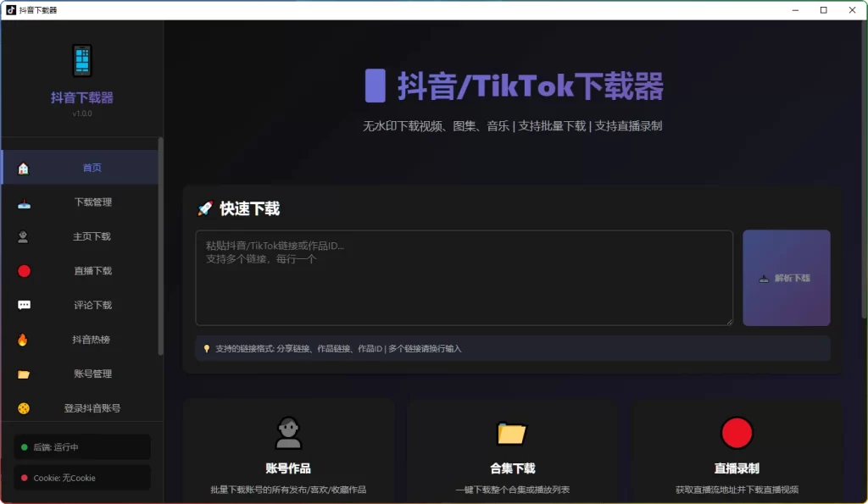Switch to the 首页 navigation item
Viewport: 868px width, 504px height.
click(x=92, y=167)
